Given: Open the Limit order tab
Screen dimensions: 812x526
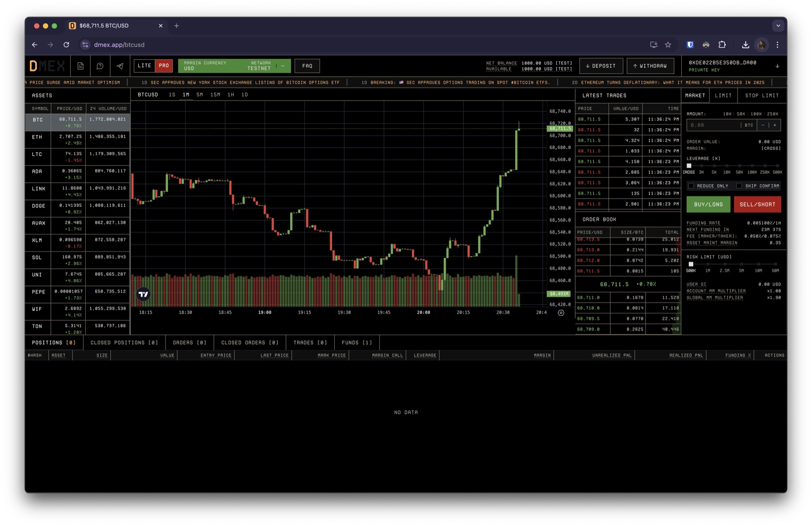Looking at the screenshot, I should click(x=723, y=96).
